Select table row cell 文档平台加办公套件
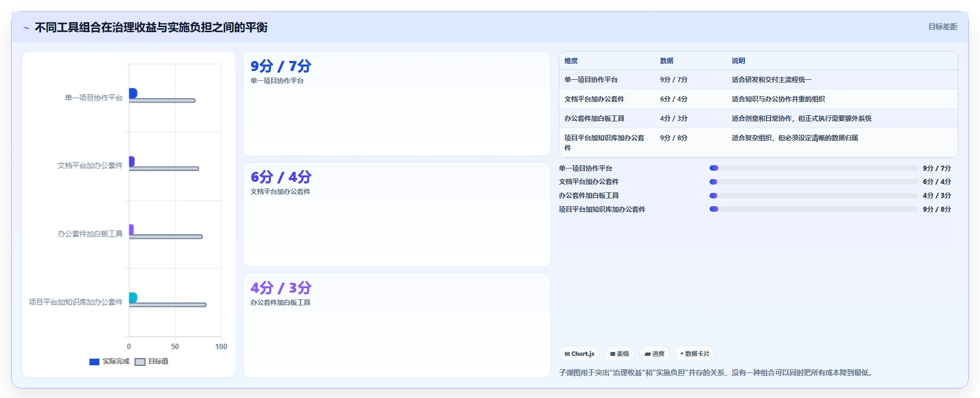Viewport: 980px width, 398px height. click(x=594, y=99)
